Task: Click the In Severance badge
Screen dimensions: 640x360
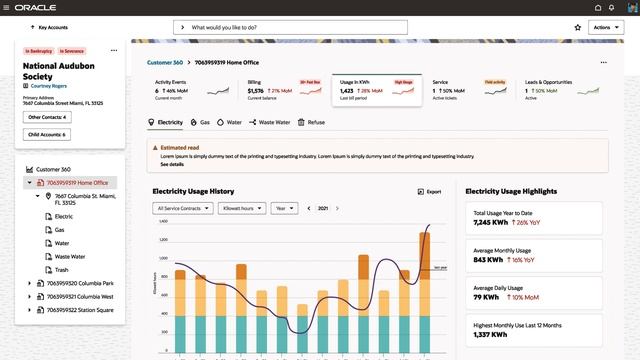Action: coord(71,51)
